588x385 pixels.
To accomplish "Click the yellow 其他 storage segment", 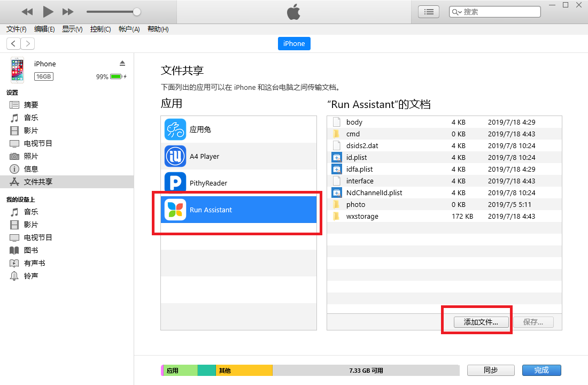I will tap(244, 371).
